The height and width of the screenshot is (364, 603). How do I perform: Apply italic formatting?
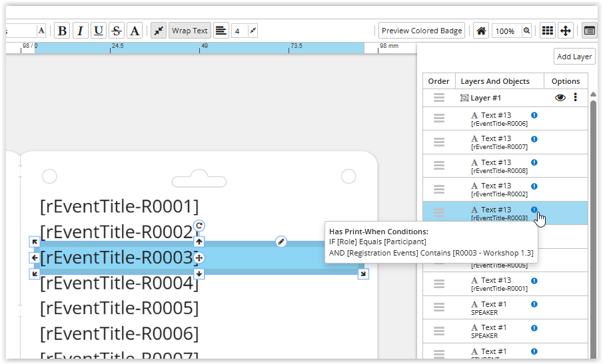[80, 31]
